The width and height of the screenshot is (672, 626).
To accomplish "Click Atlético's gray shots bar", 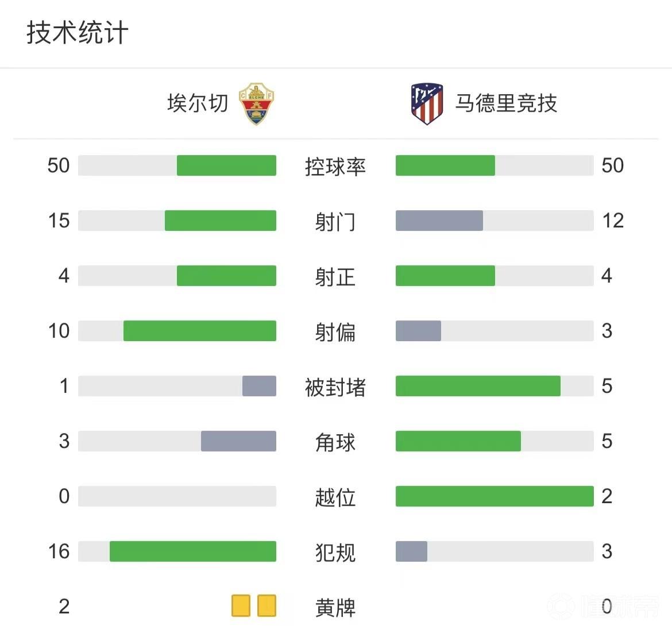I will pos(439,221).
